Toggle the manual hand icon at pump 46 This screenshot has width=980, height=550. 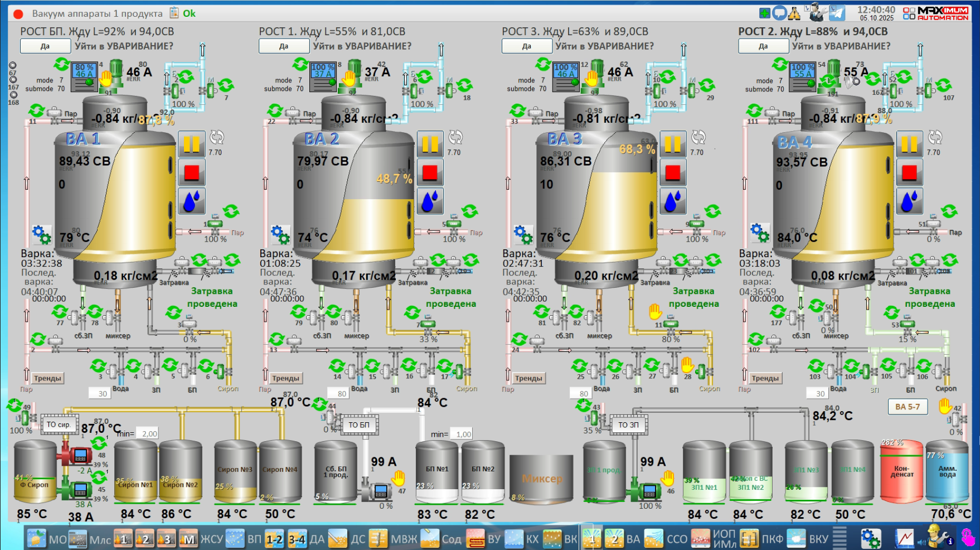[667, 478]
